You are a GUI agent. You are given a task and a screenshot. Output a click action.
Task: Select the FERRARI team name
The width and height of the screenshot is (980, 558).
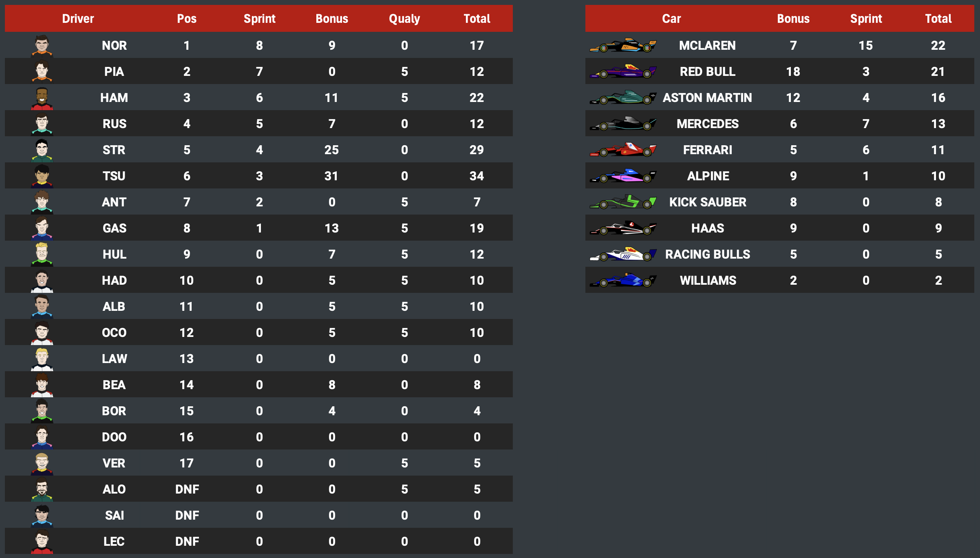click(x=708, y=150)
